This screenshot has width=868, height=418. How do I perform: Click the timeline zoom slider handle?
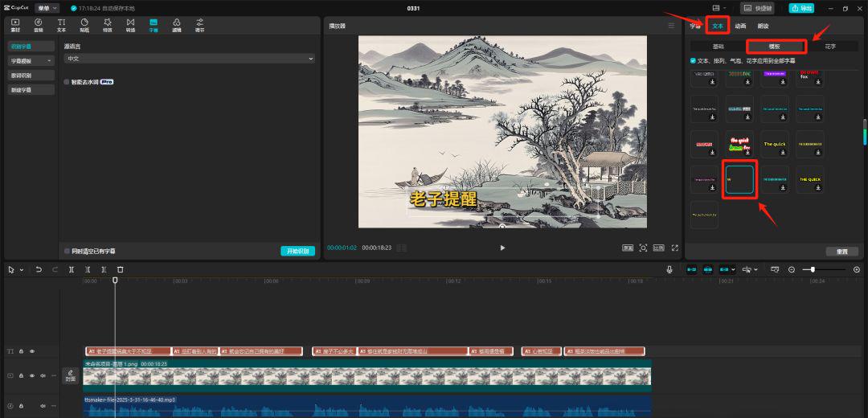(813, 269)
